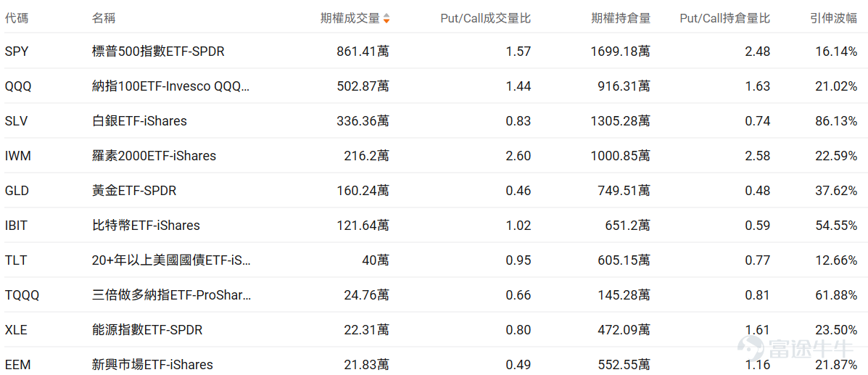868x375 pixels.
Task: Click SPY implied volatility 16.14%
Action: point(836,51)
